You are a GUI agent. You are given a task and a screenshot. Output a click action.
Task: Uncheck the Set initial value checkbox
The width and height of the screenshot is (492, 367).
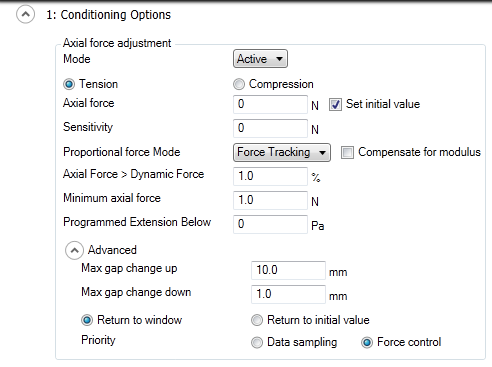click(x=335, y=104)
